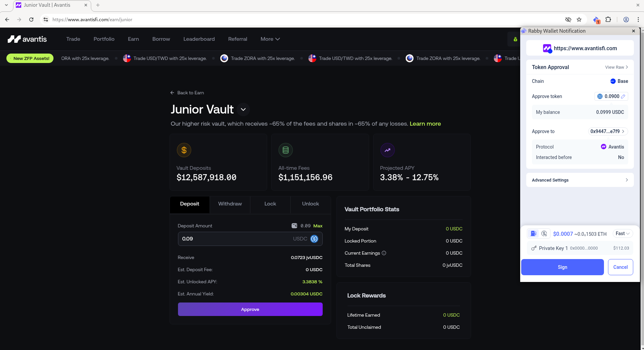Go Back to Earn
The height and width of the screenshot is (350, 644).
[x=187, y=93]
